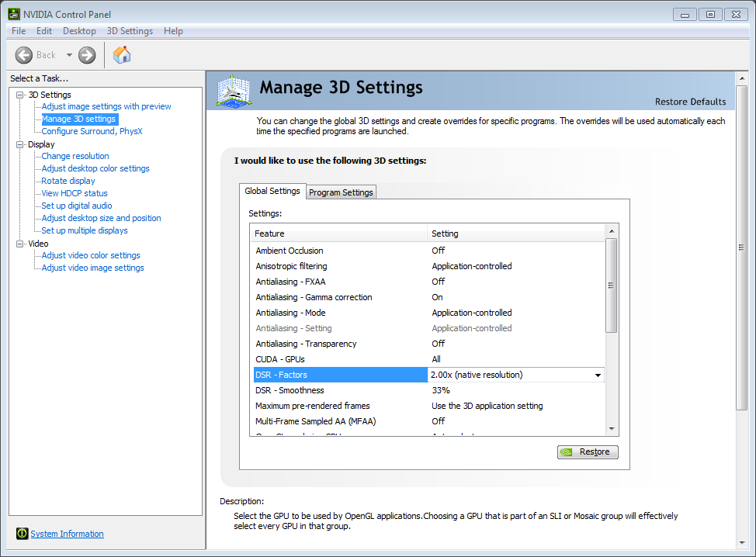Select the Global Settings tab
The width and height of the screenshot is (756, 557).
pos(272,191)
